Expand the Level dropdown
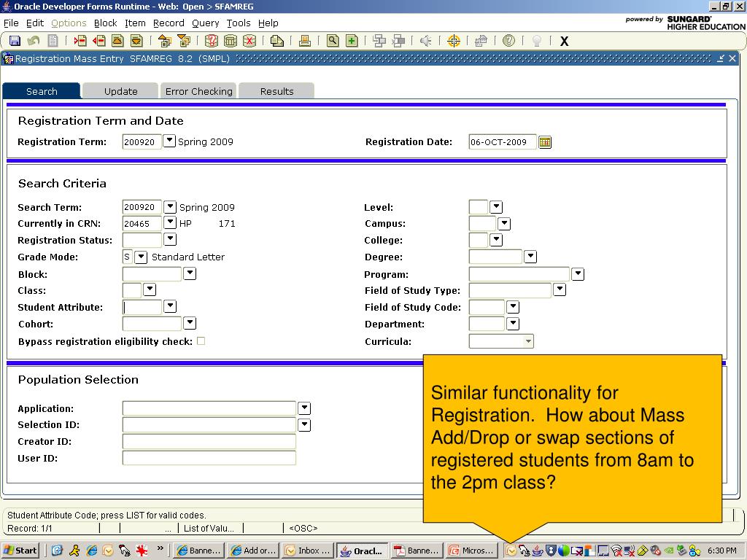The height and width of the screenshot is (560, 747). pos(496,206)
